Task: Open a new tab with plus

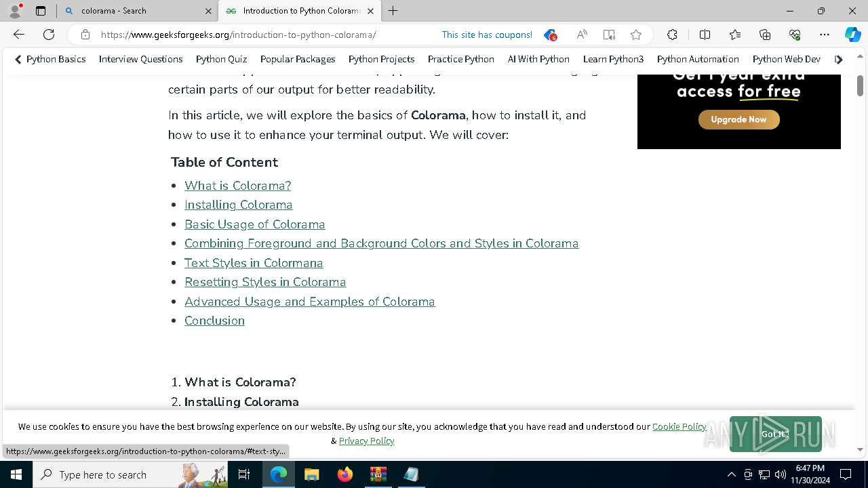Action: click(393, 11)
